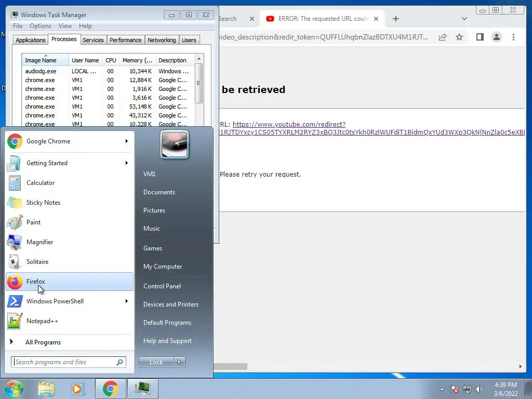Open a new Chrome tab
The image size is (532, 399).
pyautogui.click(x=395, y=19)
